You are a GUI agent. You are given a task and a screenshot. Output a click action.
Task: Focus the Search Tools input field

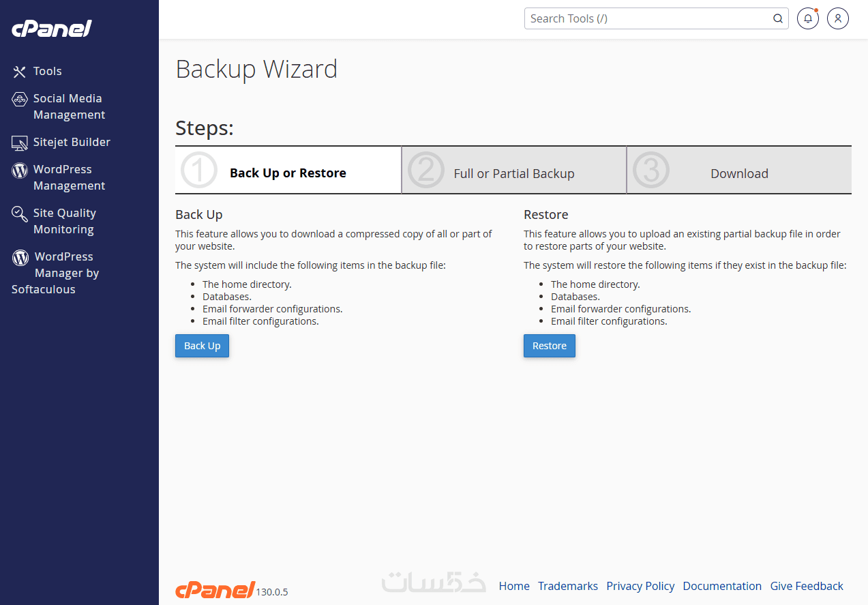pyautogui.click(x=648, y=18)
